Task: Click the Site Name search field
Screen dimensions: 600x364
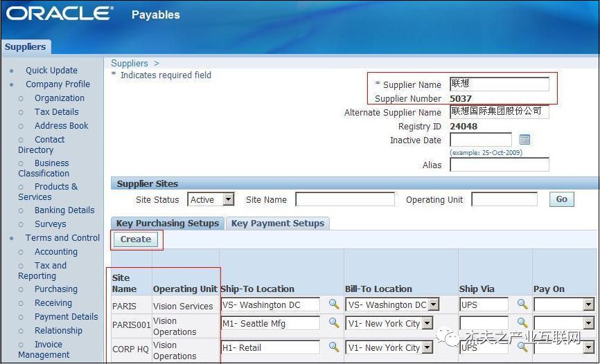Action: [345, 199]
